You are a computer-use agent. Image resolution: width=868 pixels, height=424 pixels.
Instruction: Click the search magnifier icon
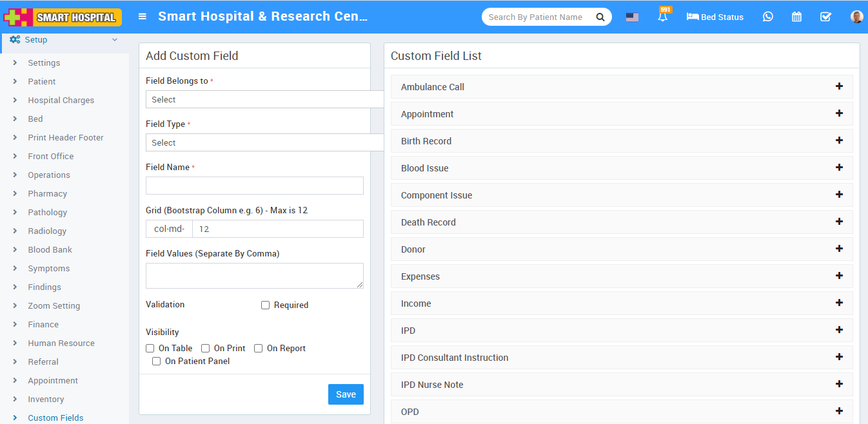(600, 17)
